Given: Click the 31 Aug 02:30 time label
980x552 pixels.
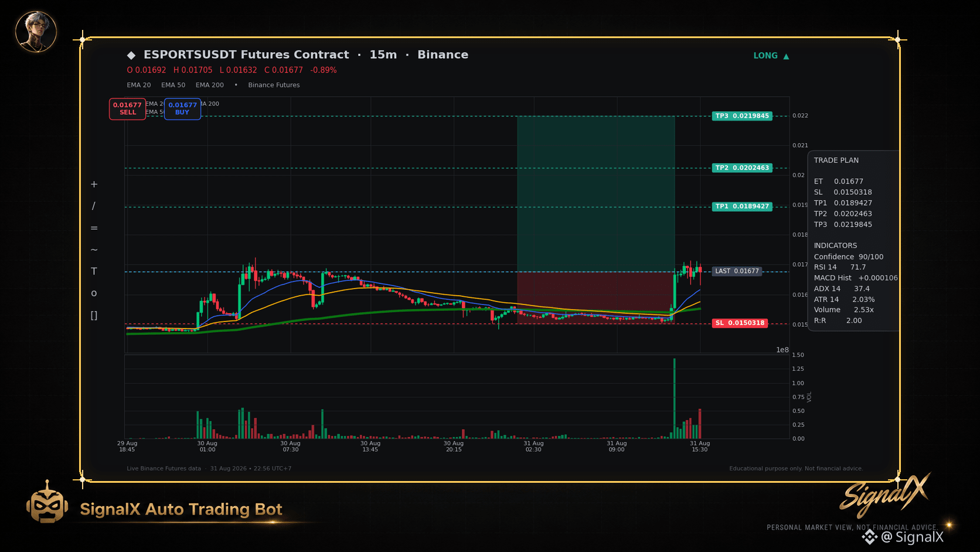Looking at the screenshot, I should tap(534, 446).
